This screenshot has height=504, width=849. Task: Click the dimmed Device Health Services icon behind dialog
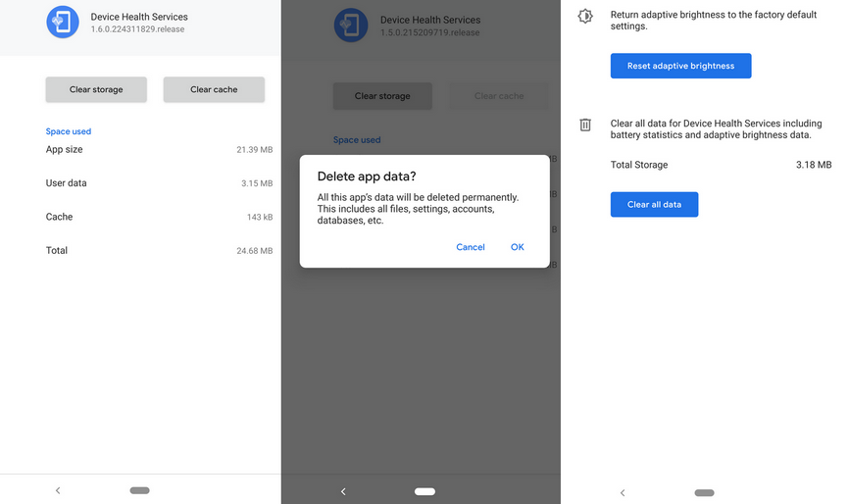351,25
